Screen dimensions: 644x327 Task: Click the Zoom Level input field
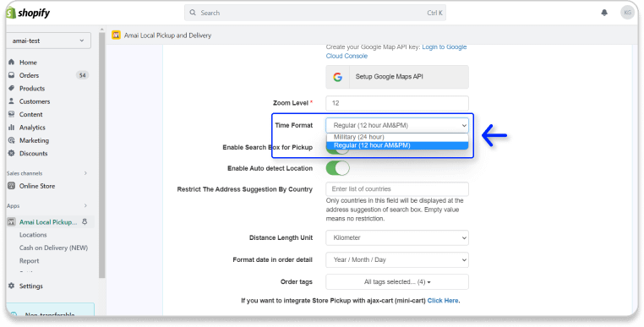[x=397, y=103]
